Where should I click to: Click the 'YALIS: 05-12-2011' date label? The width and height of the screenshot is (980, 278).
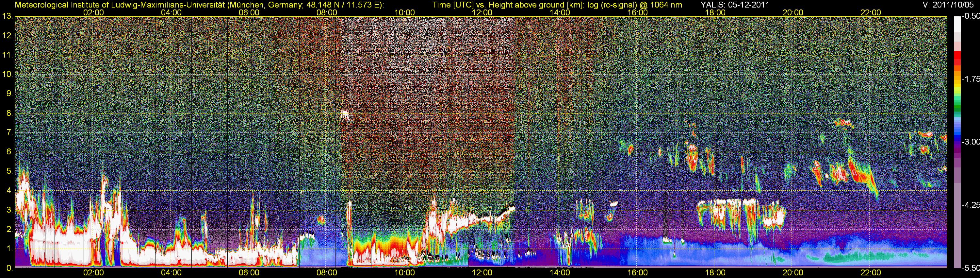[735, 5]
